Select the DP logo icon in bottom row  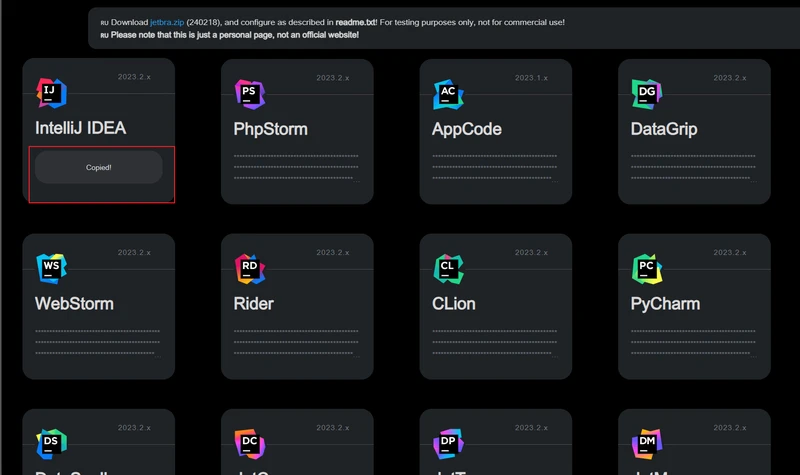click(449, 443)
